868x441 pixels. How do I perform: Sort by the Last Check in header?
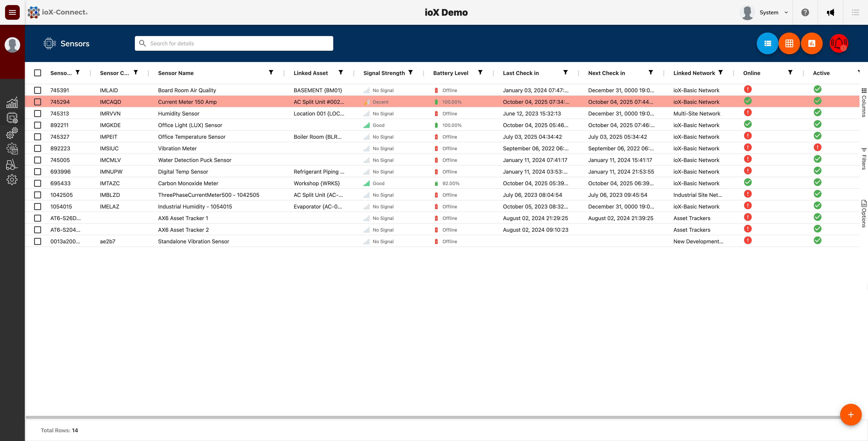click(x=521, y=73)
